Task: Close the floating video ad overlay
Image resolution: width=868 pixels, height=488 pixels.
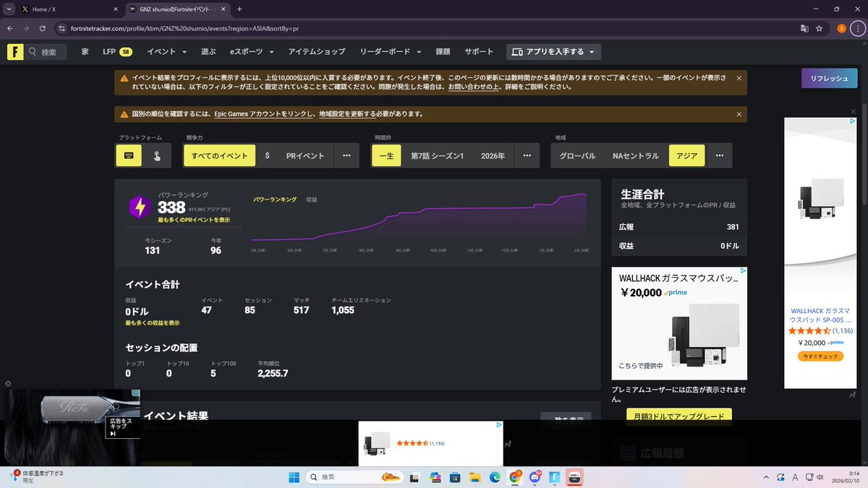Action: click(x=8, y=384)
